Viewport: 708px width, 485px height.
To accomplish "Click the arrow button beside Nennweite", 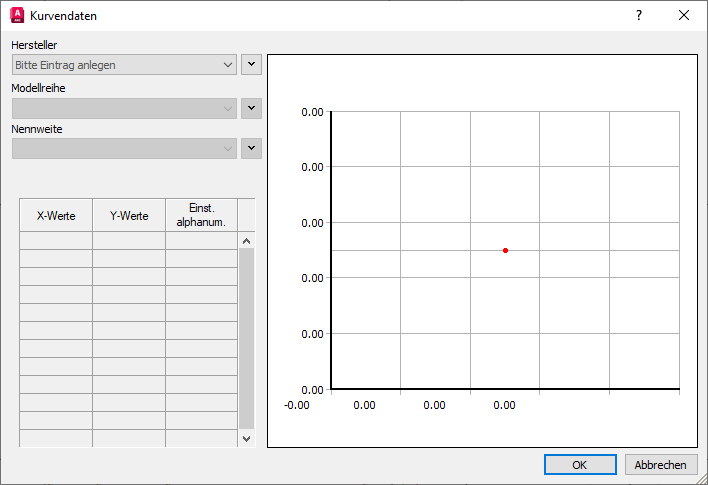I will tap(252, 148).
